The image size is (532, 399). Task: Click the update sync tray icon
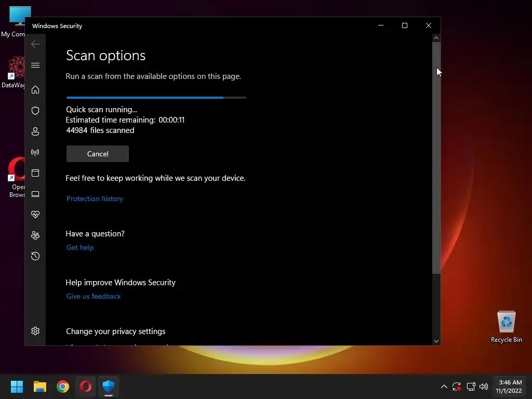point(457,387)
